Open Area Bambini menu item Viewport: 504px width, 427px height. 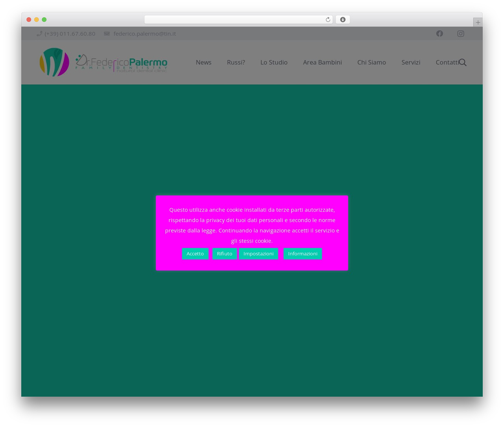tap(322, 62)
